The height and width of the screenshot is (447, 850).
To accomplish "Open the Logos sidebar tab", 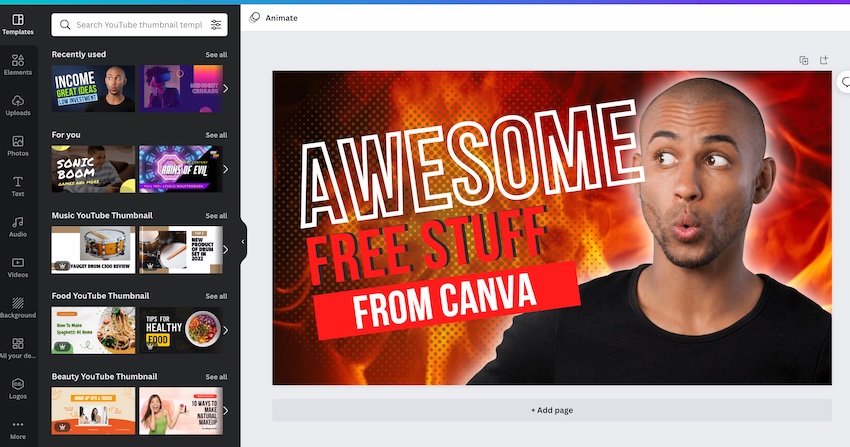I will click(18, 388).
